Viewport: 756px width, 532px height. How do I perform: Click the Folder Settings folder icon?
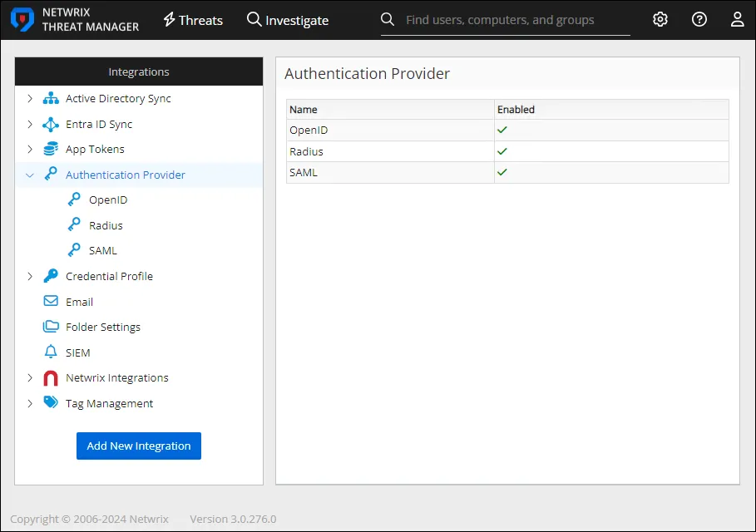pos(51,326)
